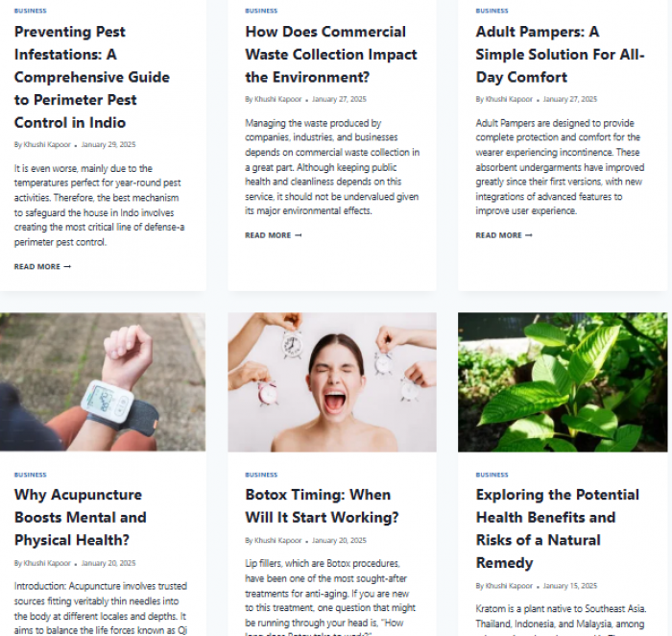The image size is (672, 636).
Task: Open the Commercial Waste Collection article title
Action: click(331, 55)
